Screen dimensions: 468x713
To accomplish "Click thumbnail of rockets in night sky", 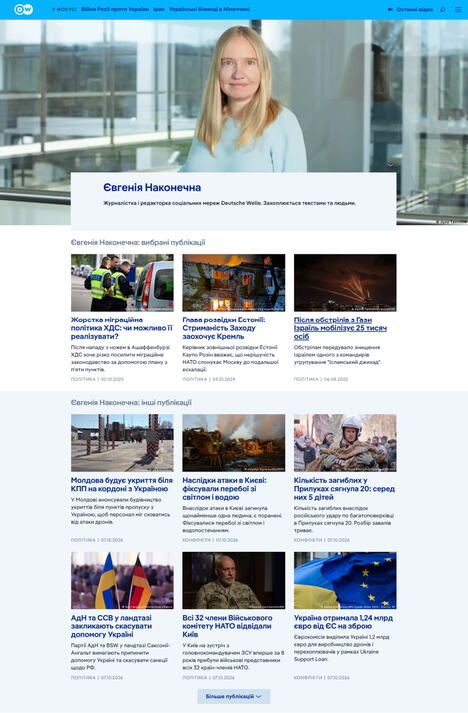I will [345, 283].
